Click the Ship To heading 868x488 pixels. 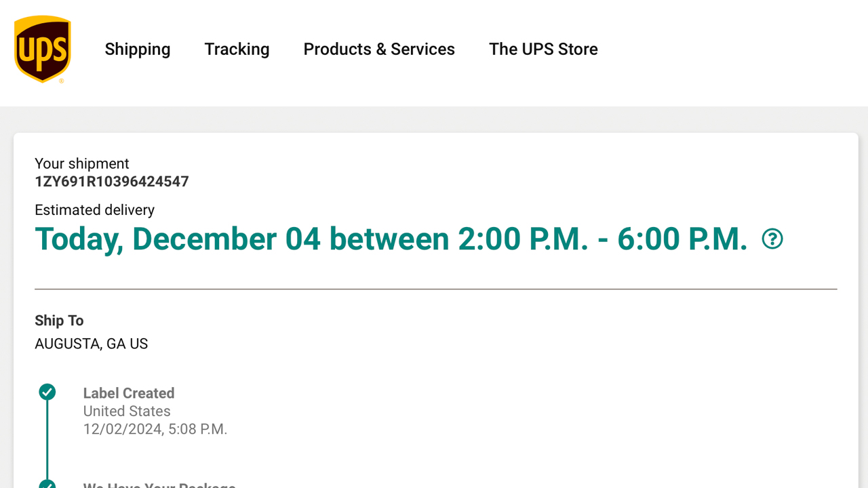59,321
